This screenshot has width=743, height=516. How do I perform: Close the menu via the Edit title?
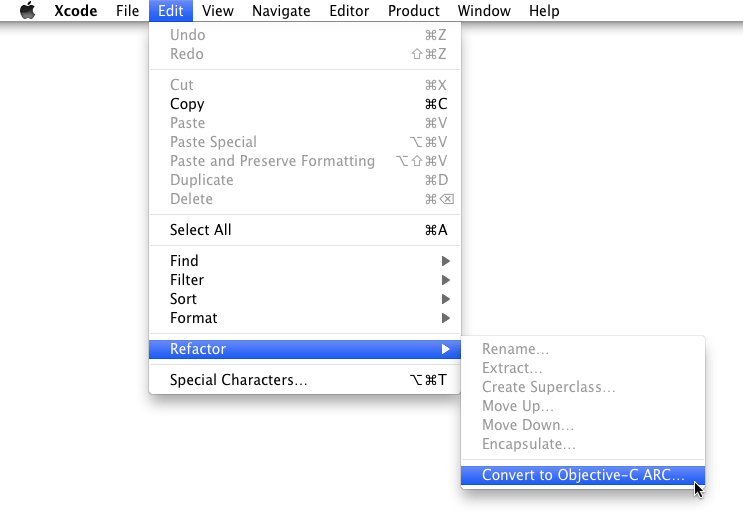pos(170,11)
